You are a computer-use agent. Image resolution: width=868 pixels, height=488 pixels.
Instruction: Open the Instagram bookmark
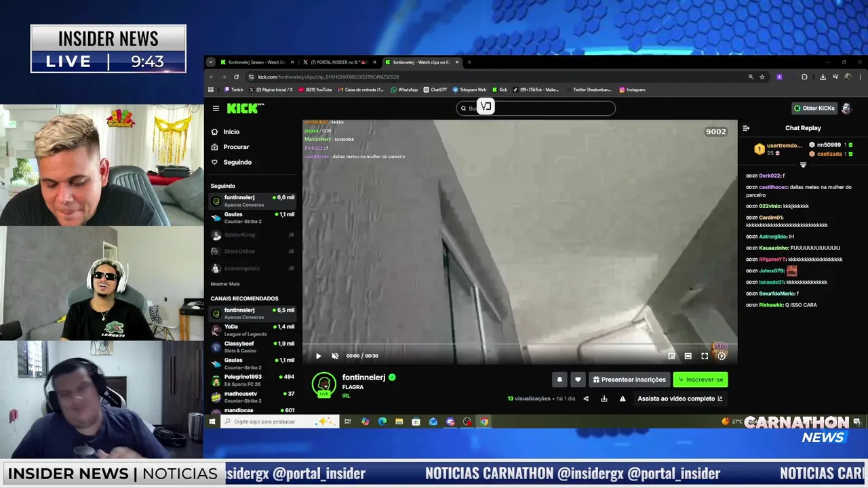pos(632,89)
